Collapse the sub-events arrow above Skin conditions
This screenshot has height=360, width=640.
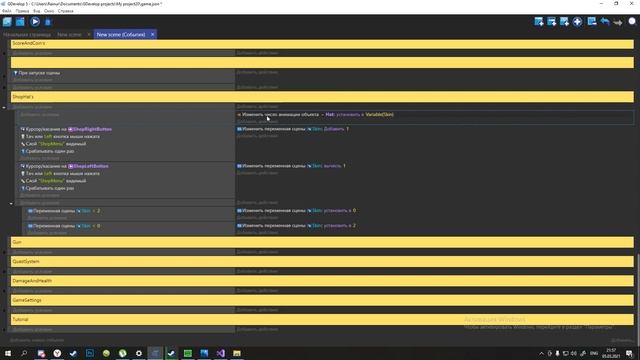click(x=11, y=203)
